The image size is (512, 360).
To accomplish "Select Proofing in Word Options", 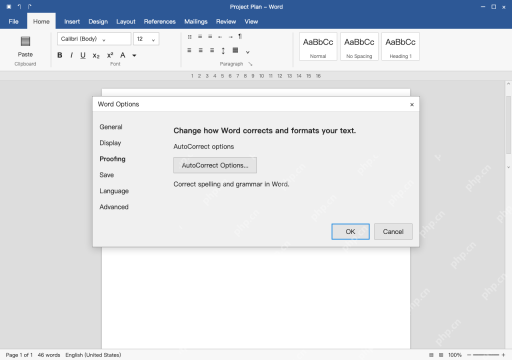I will [x=112, y=159].
